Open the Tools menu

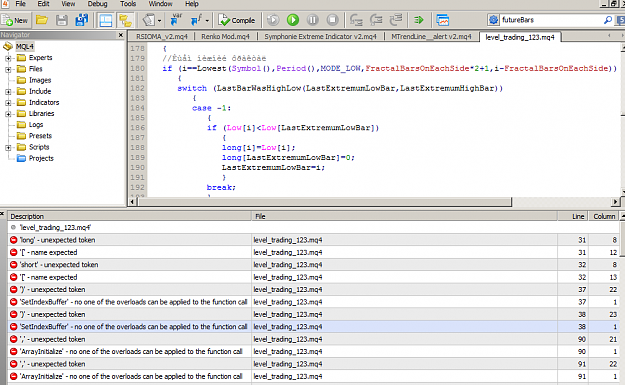coord(128,4)
